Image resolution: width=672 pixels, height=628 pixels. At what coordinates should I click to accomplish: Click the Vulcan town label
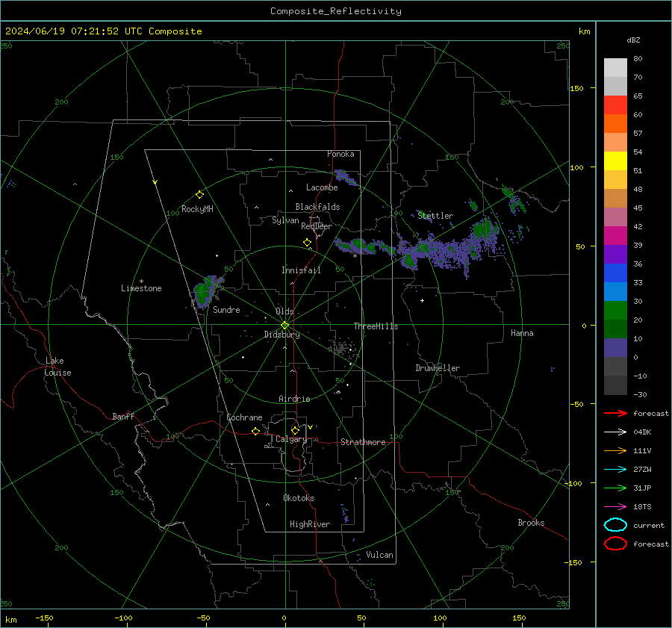coord(379,555)
